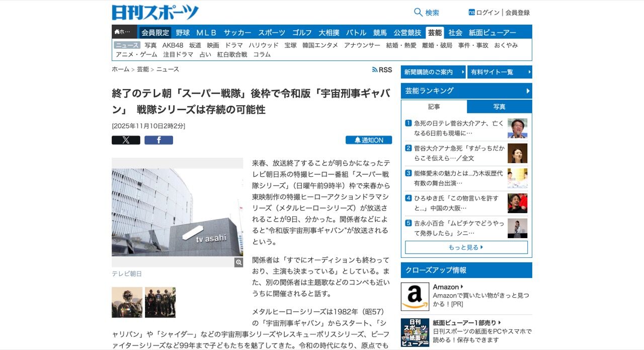This screenshot has width=644, height=350.
Task: Click the Amazon logo icon
Action: [x=415, y=297]
